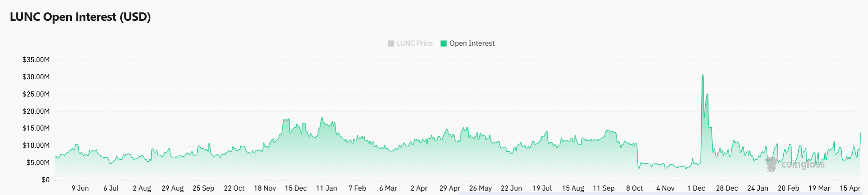Select the 1 Dec date label
Screen dimensions: 868x195
coord(696,188)
